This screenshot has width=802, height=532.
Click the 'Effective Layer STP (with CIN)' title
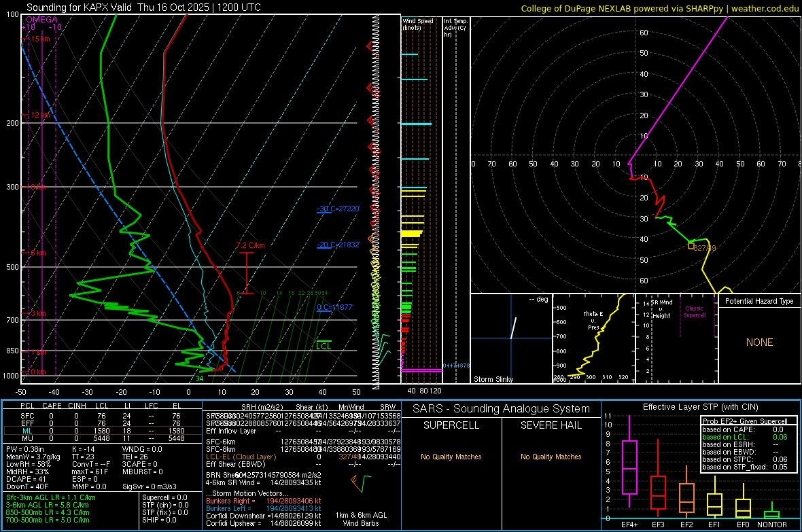(701, 407)
